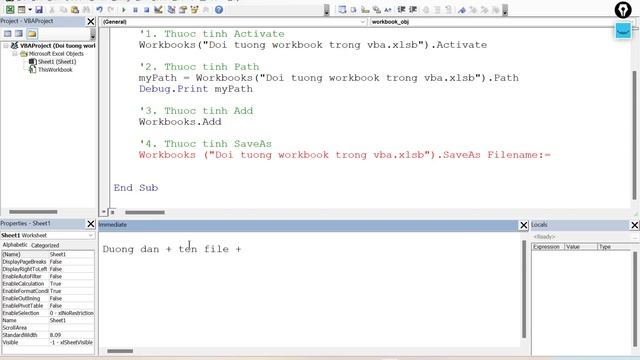Click the Find binoculars icon
This screenshot has height=360, width=640.
tap(87, 9)
